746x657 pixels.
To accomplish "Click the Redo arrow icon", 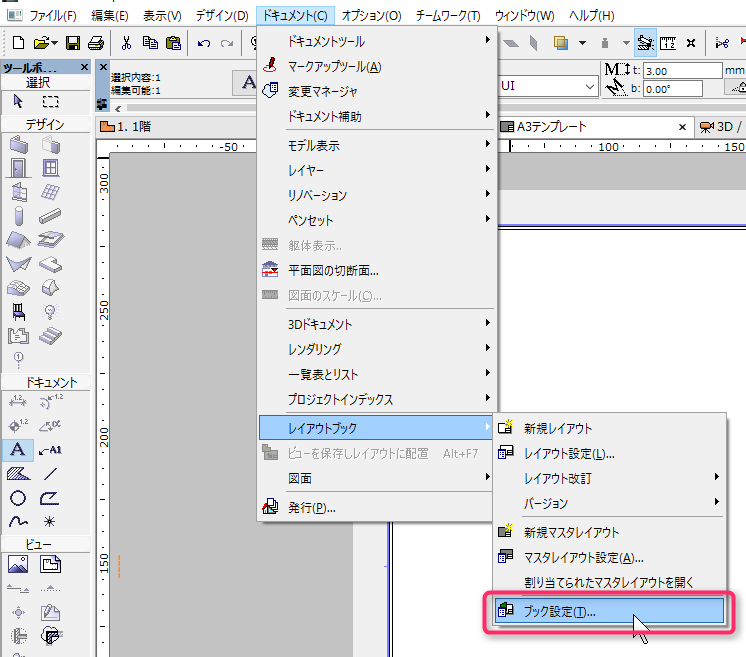I will tap(227, 43).
